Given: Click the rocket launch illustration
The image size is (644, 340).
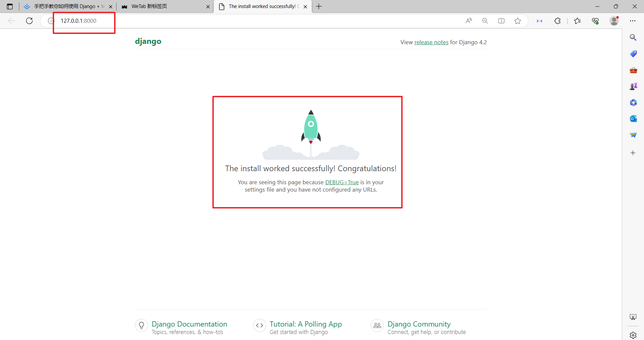Looking at the screenshot, I should 311,135.
